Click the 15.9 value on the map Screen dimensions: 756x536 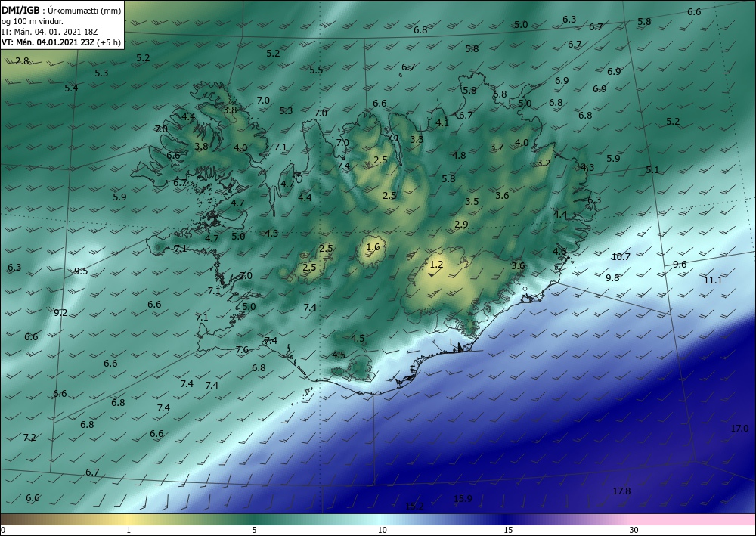coord(463,498)
